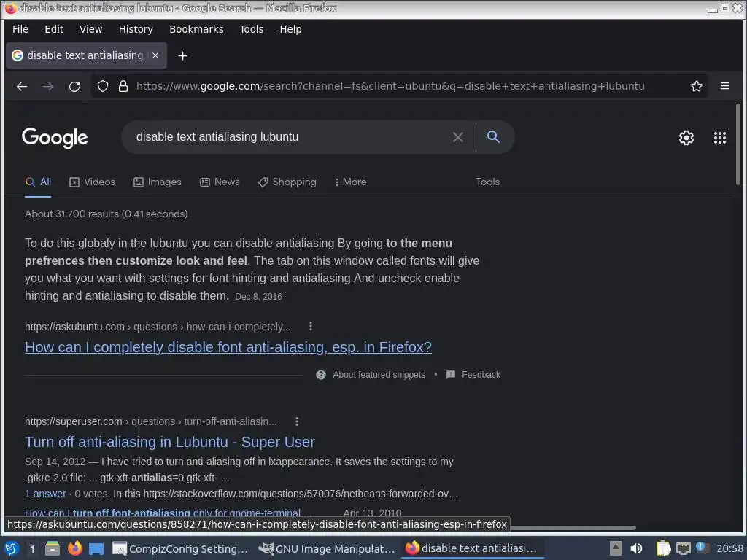The width and height of the screenshot is (747, 560).
Task: Click the removable media tray icon
Action: click(x=616, y=548)
